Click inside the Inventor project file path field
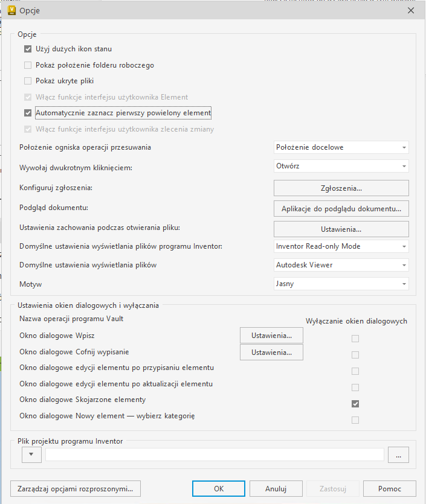 click(215, 455)
